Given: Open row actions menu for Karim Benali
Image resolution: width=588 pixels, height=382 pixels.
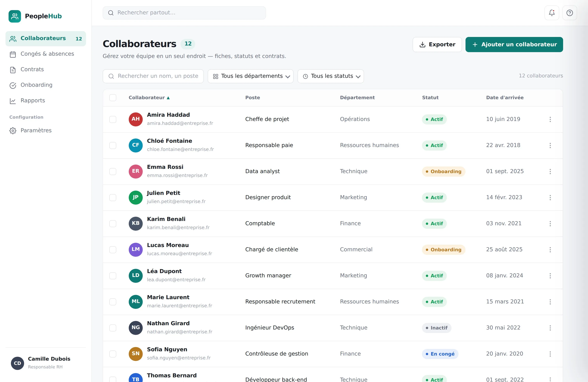Looking at the screenshot, I should pyautogui.click(x=550, y=224).
